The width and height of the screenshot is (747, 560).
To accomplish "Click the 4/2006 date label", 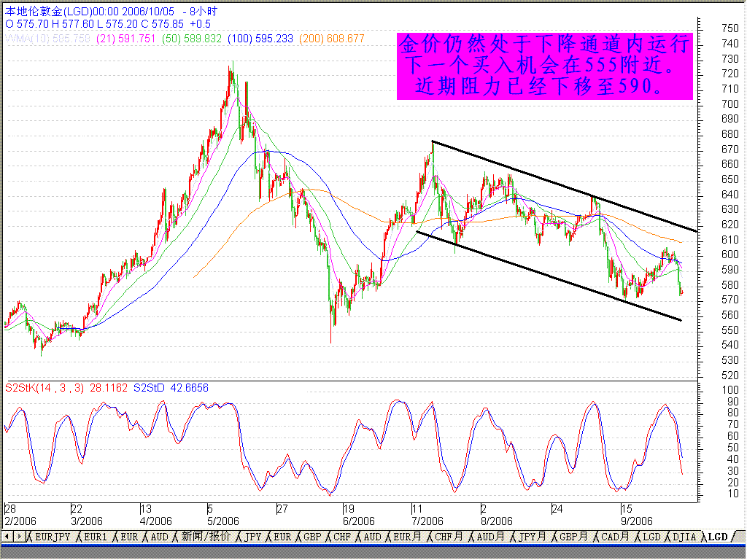I will [155, 521].
